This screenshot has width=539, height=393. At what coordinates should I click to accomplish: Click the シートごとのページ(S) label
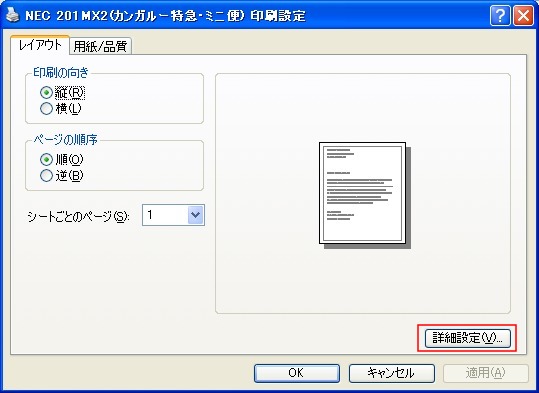tap(78, 217)
